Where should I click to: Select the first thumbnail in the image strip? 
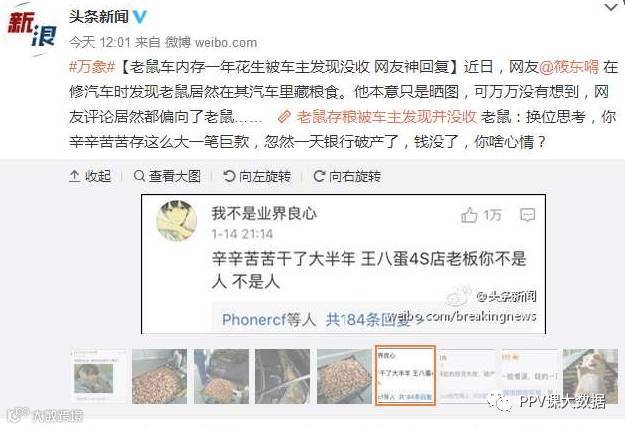coord(98,377)
